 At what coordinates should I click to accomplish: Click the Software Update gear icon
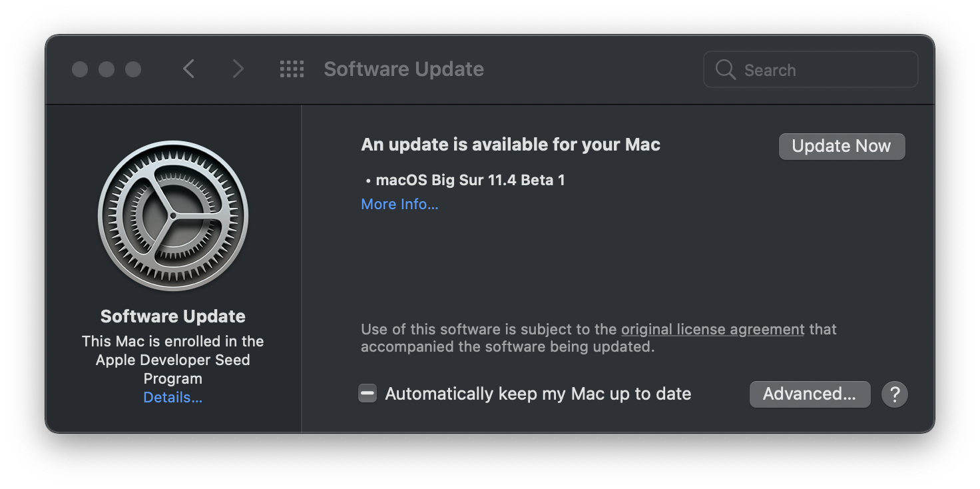click(173, 216)
